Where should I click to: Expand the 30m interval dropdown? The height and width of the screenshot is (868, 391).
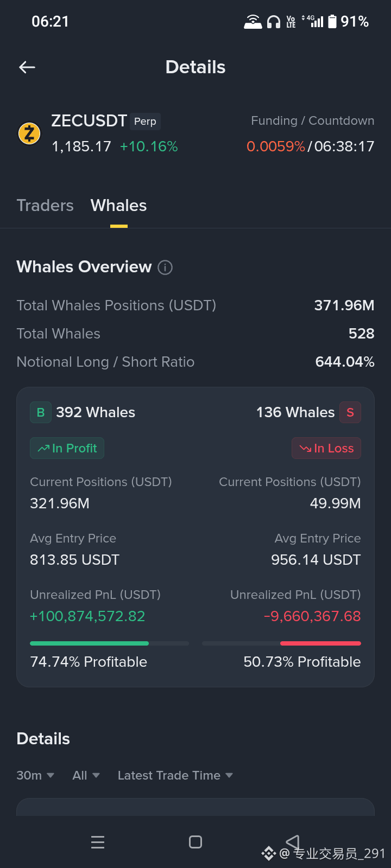click(x=35, y=775)
